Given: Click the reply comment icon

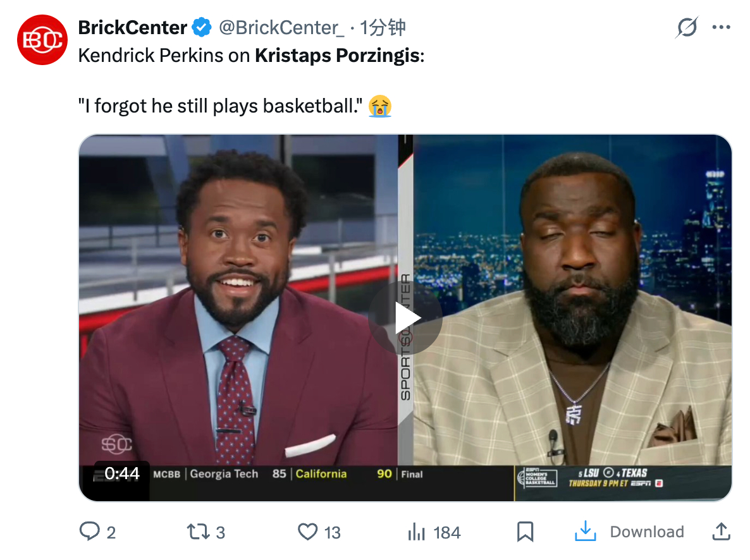Looking at the screenshot, I should click(x=89, y=532).
